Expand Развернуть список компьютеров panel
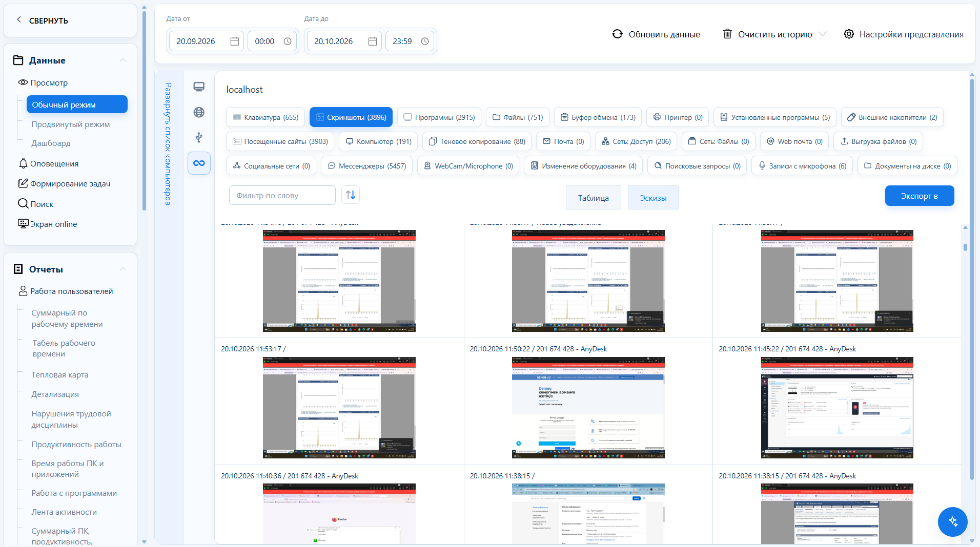Screen dimensions: 980x547 click(x=168, y=144)
